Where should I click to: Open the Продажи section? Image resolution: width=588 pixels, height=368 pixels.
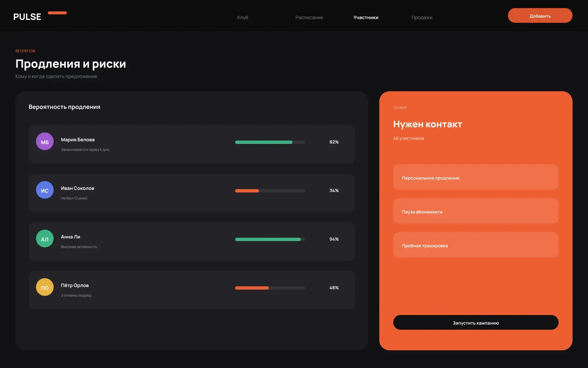point(422,17)
